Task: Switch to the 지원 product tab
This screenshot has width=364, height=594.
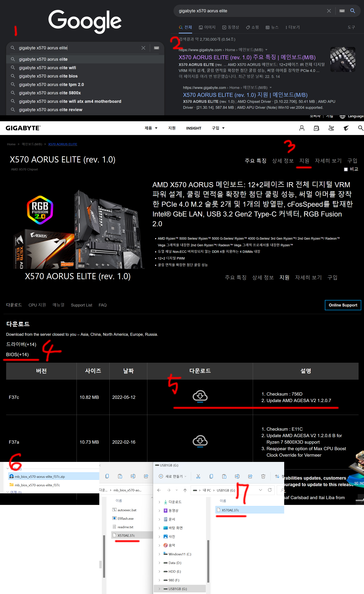Action: [304, 161]
